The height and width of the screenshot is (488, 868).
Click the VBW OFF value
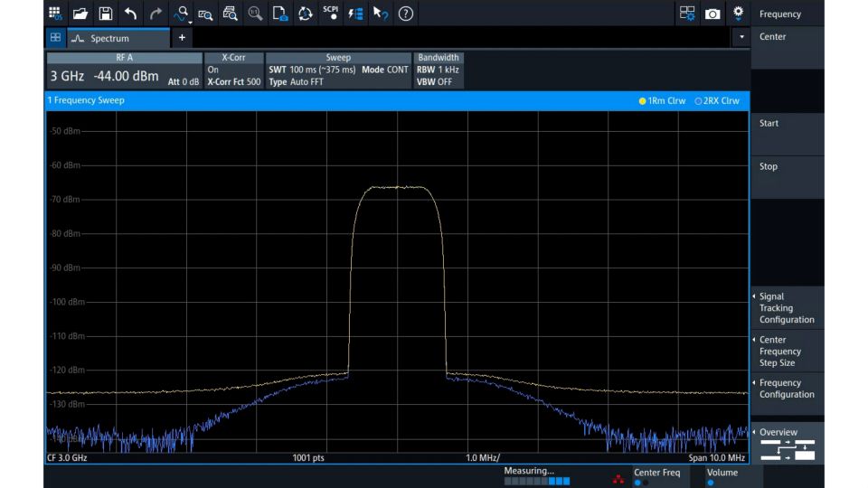(435, 82)
